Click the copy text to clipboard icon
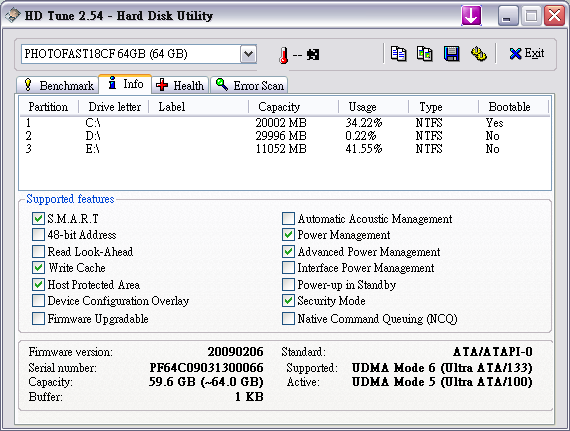Screen dimensions: 570x431 coord(398,54)
